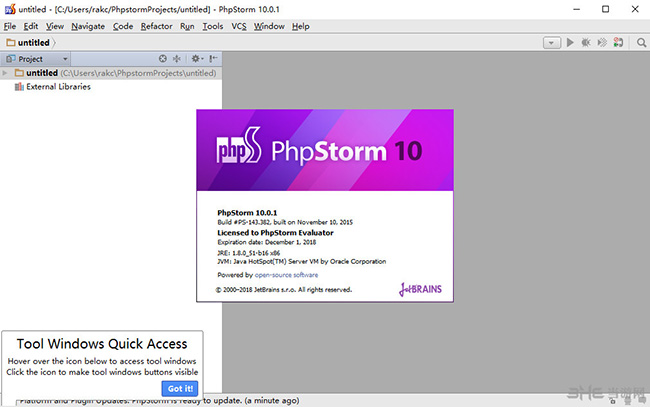This screenshot has width=650, height=407.
Task: Click the Listen for Debug Connections icon
Action: [x=618, y=42]
